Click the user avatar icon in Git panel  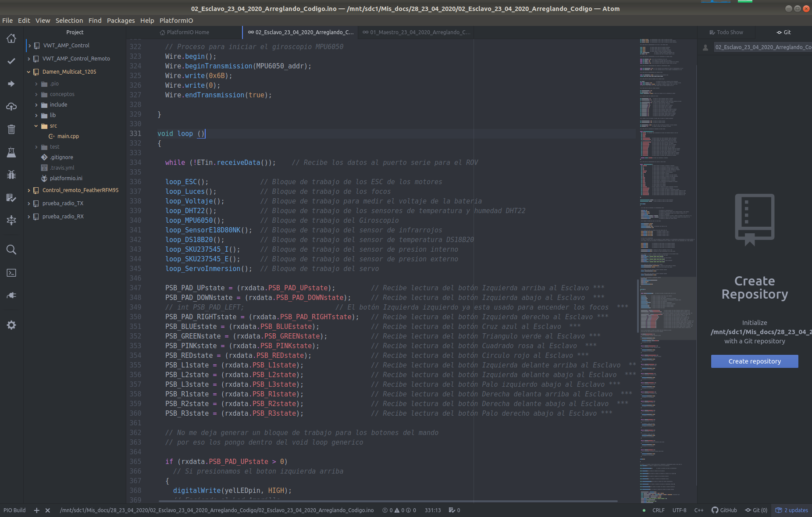coord(705,47)
